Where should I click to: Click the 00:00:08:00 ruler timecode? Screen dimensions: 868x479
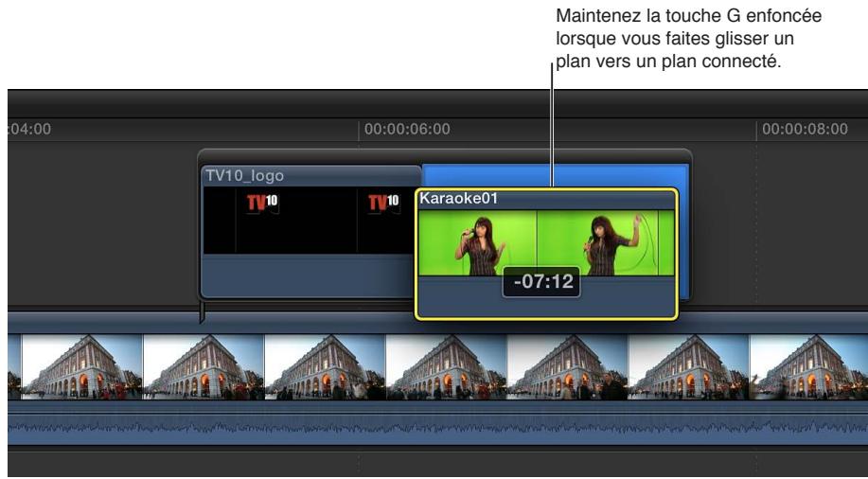pyautogui.click(x=805, y=129)
